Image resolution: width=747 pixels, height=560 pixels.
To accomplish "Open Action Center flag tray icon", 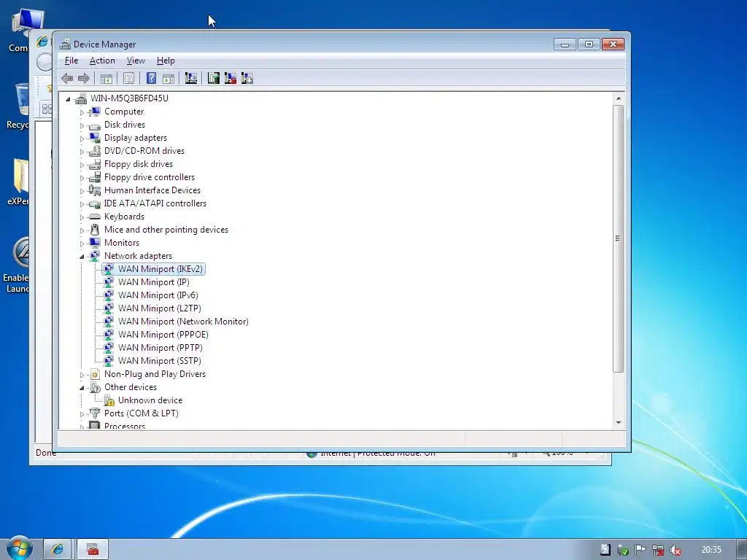I will (x=640, y=550).
